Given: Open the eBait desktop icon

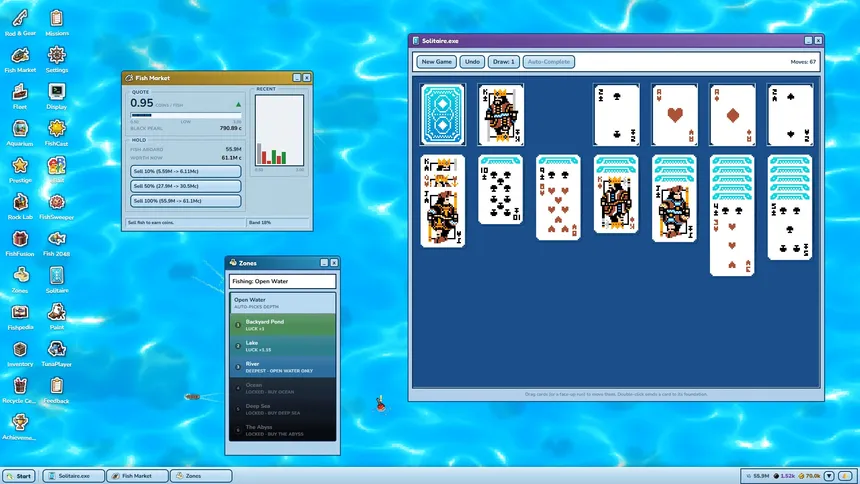Looking at the screenshot, I should tap(56, 170).
